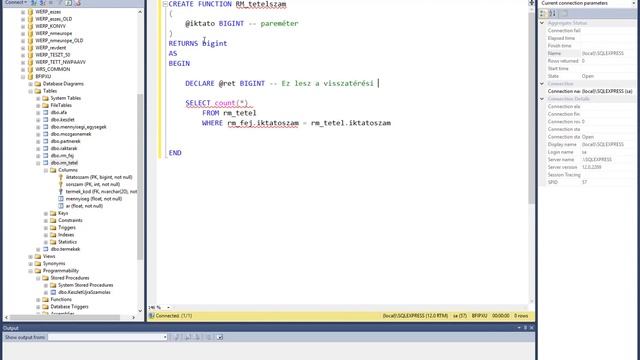Click the Synonyms folder icon
The image size is (640, 360).
38,263
